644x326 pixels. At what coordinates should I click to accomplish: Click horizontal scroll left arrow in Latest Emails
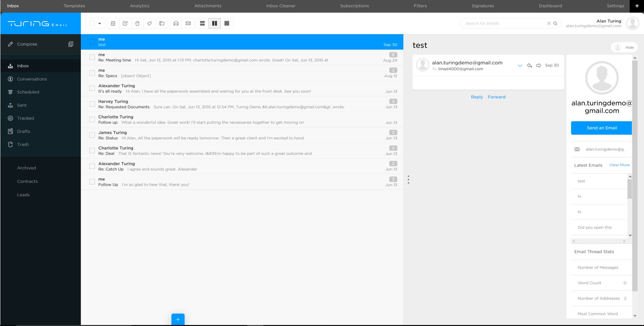pyautogui.click(x=574, y=241)
